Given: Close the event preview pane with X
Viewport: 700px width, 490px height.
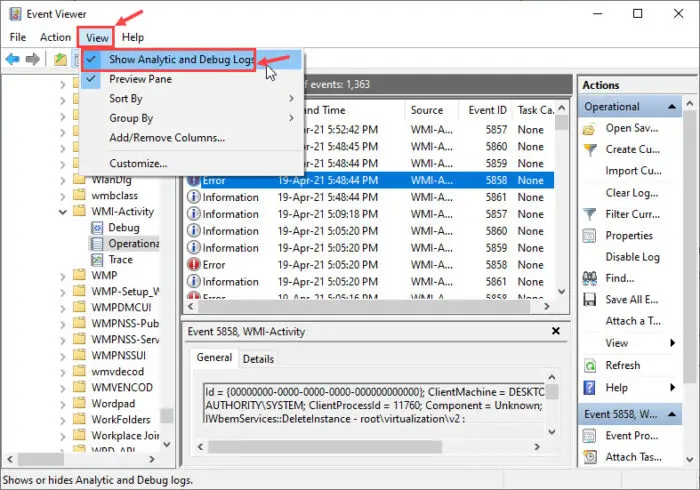Looking at the screenshot, I should tap(556, 331).
